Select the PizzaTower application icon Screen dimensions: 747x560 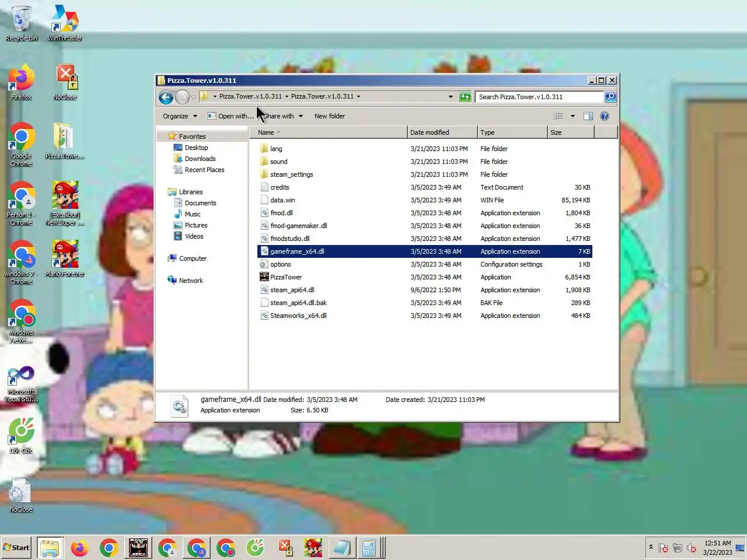264,277
